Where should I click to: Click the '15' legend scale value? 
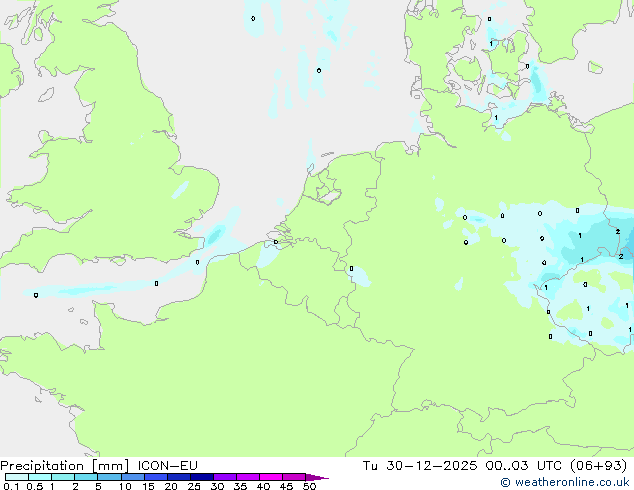tap(148, 486)
